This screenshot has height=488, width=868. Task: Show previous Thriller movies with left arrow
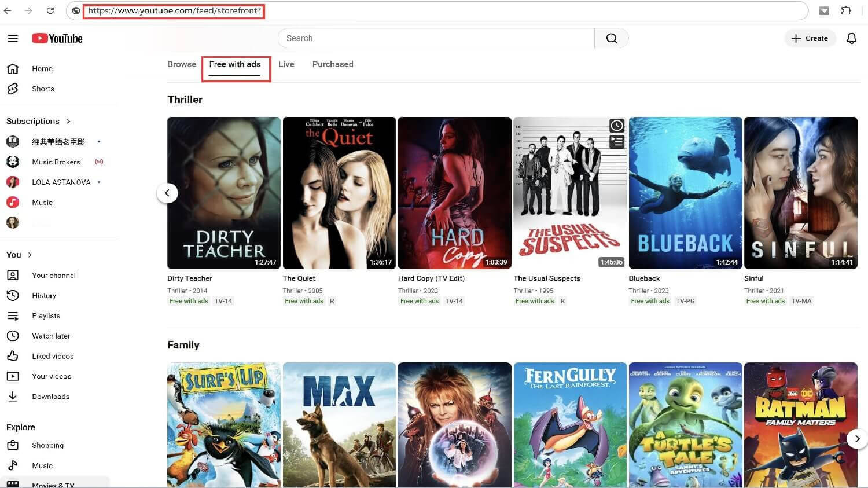(x=167, y=193)
